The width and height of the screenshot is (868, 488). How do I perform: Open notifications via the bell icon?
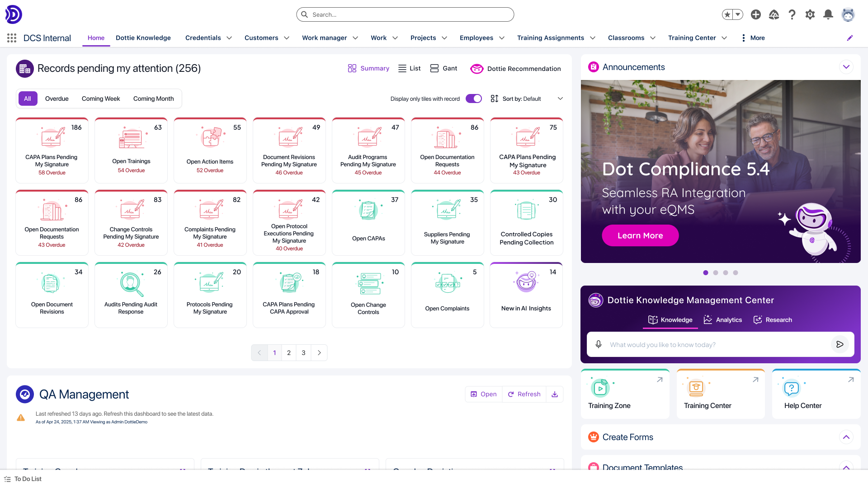pos(828,14)
